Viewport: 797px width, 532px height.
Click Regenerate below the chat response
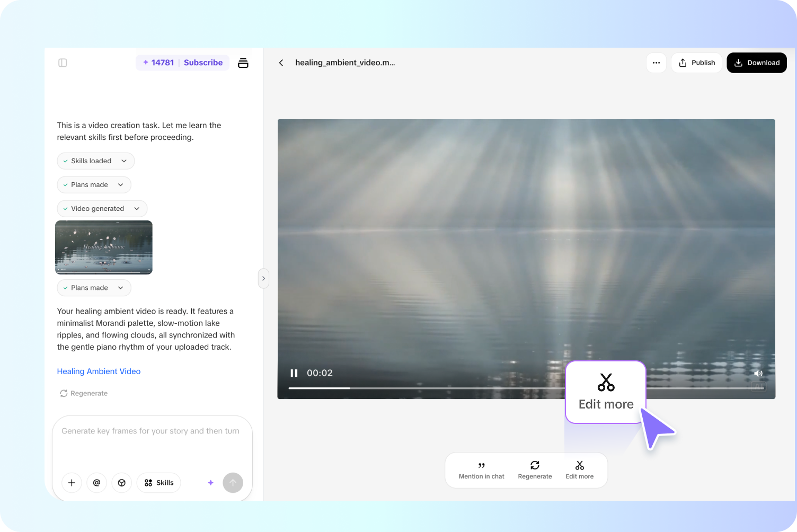point(84,393)
